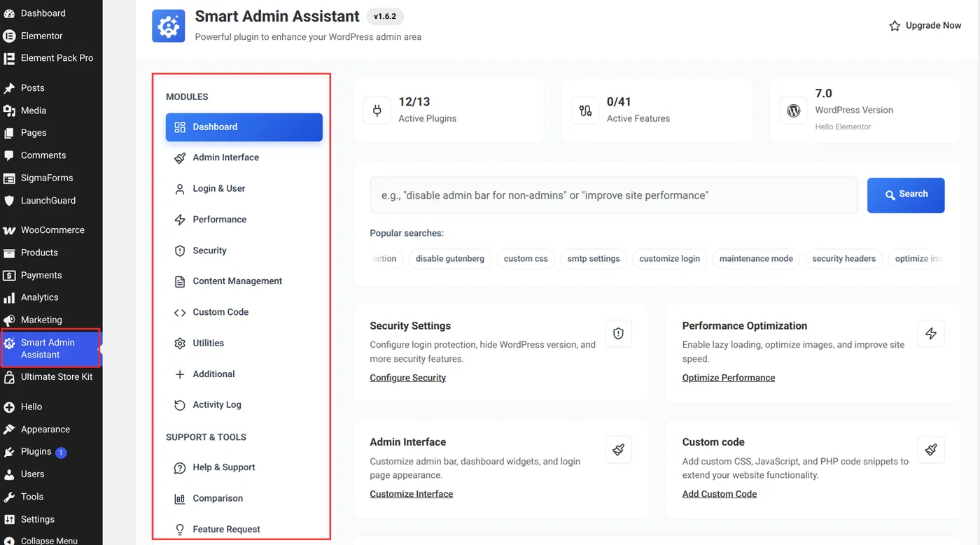Click the user icon beside Login & User

180,189
